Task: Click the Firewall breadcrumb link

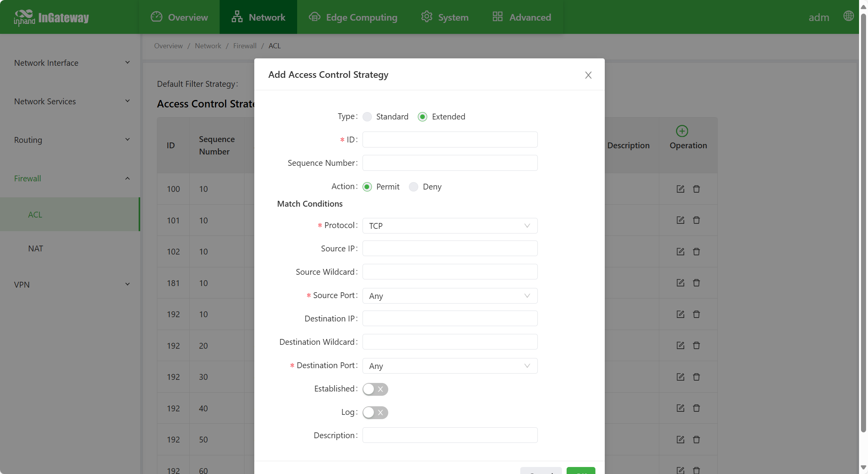Action: click(x=245, y=46)
